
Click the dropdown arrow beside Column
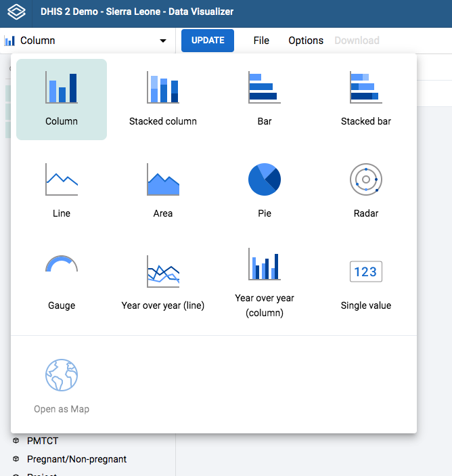[x=163, y=41]
